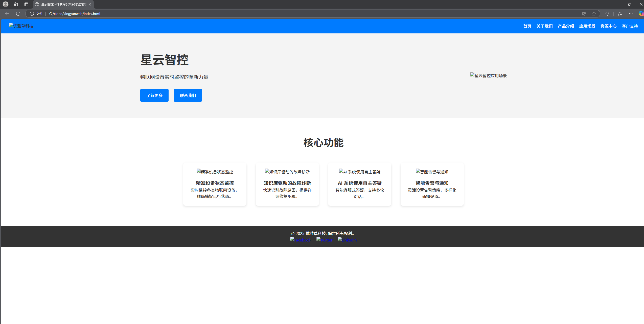Click the 联系我们 button
The width and height of the screenshot is (644, 324).
(x=188, y=95)
